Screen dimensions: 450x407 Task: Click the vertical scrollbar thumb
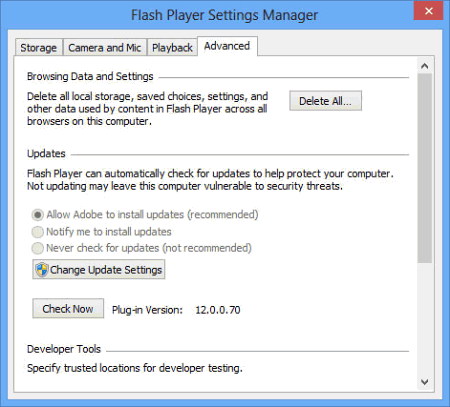coord(424,168)
